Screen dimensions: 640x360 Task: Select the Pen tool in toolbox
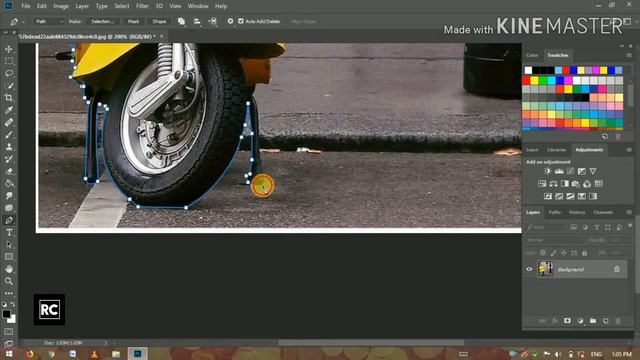pyautogui.click(x=9, y=220)
